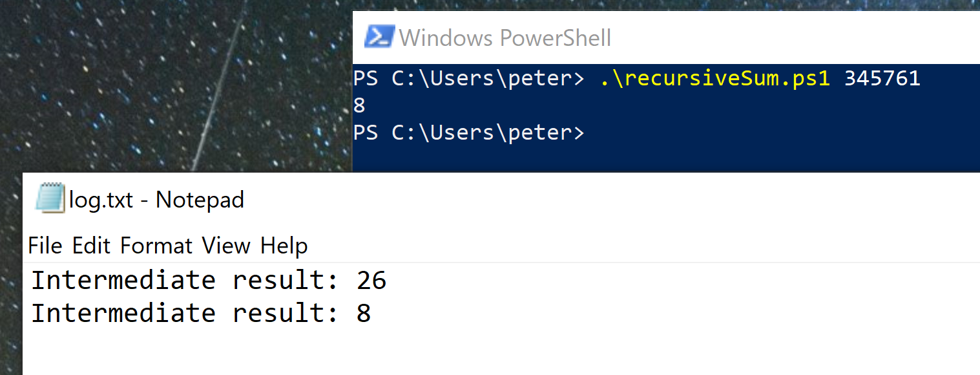Open Notepad's Edit menu
The image size is (980, 375).
point(91,246)
